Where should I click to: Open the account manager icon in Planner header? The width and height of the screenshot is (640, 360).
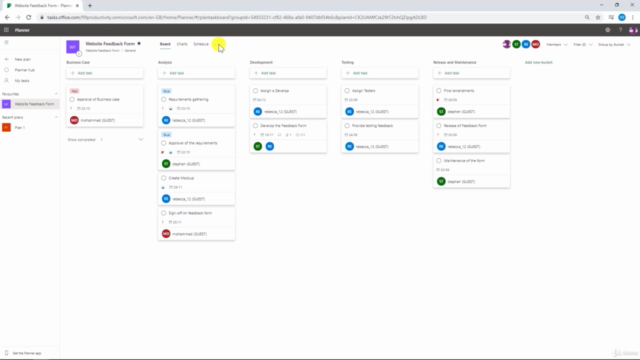[633, 30]
